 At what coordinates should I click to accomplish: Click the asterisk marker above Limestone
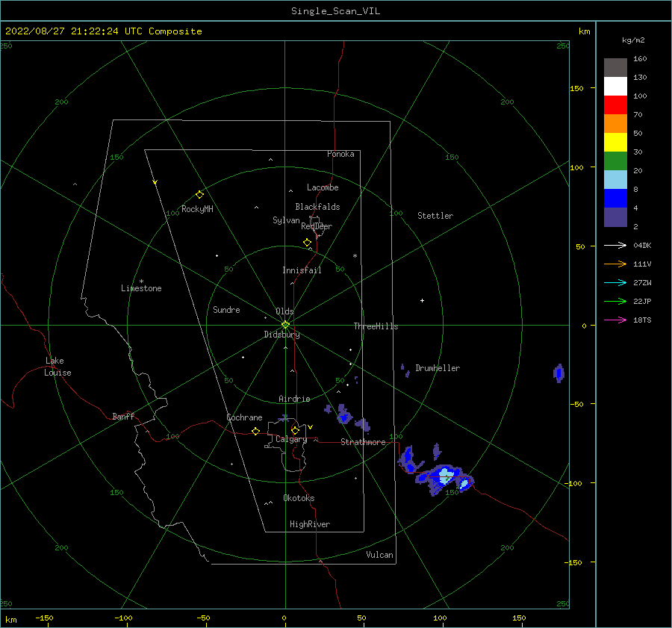(x=141, y=282)
